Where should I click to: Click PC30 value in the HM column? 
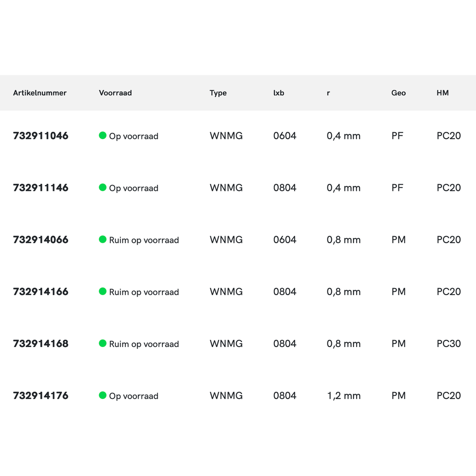(x=449, y=343)
